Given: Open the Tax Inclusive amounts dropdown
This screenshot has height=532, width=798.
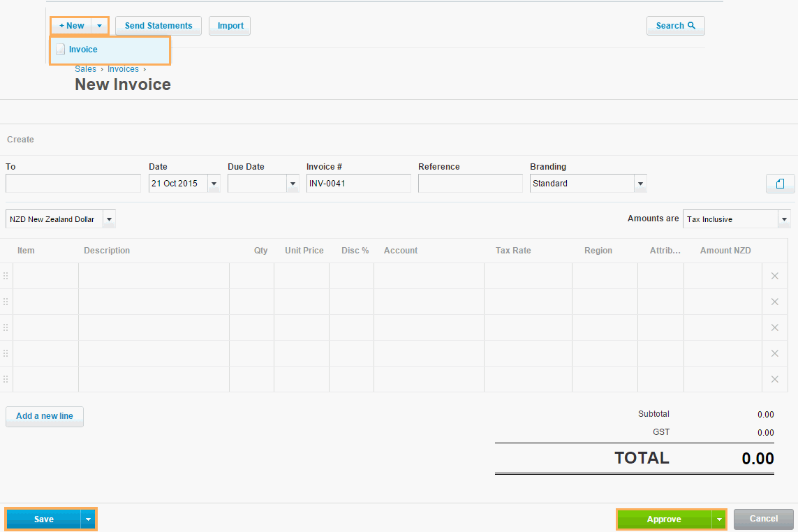Looking at the screenshot, I should 784,219.
